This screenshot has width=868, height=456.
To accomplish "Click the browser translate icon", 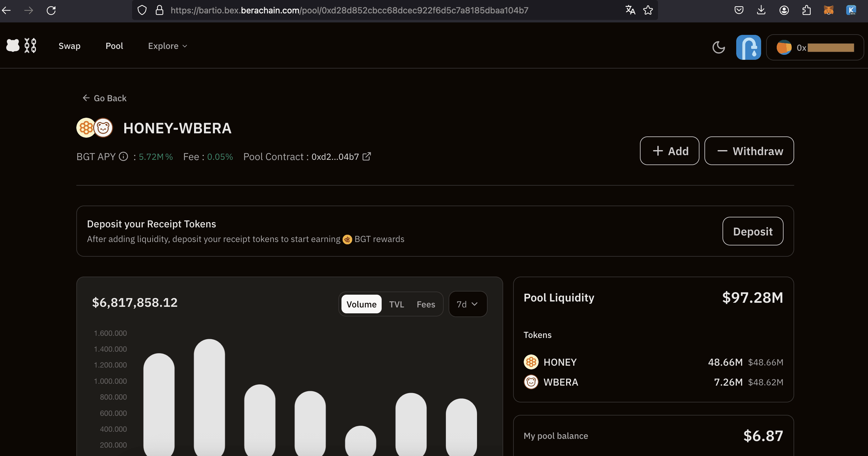I will (x=630, y=11).
